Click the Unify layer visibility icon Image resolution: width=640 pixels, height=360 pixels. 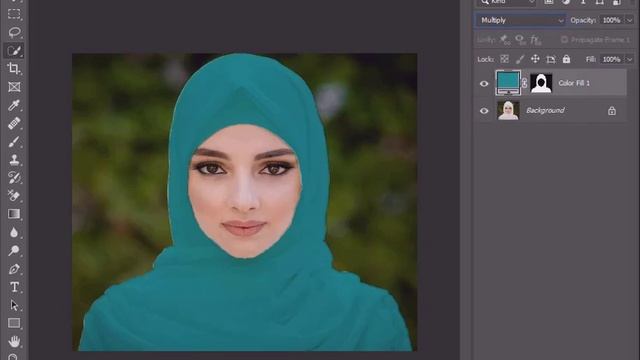520,40
